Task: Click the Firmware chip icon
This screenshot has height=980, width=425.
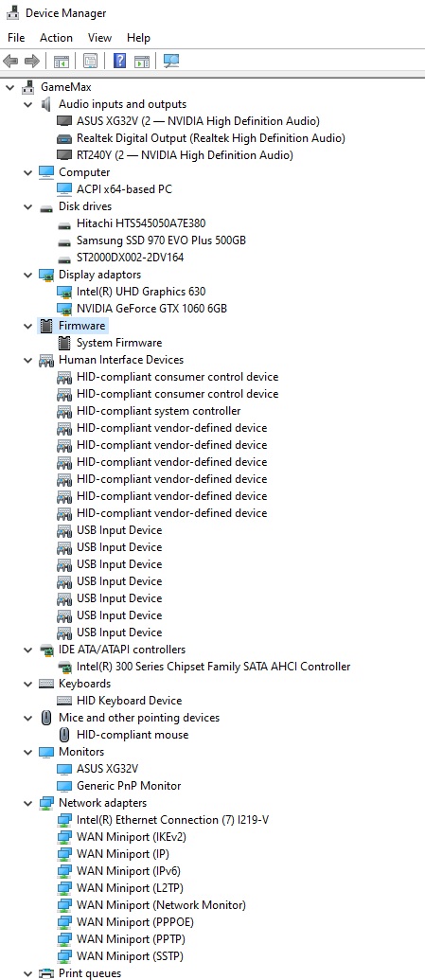Action: [46, 326]
